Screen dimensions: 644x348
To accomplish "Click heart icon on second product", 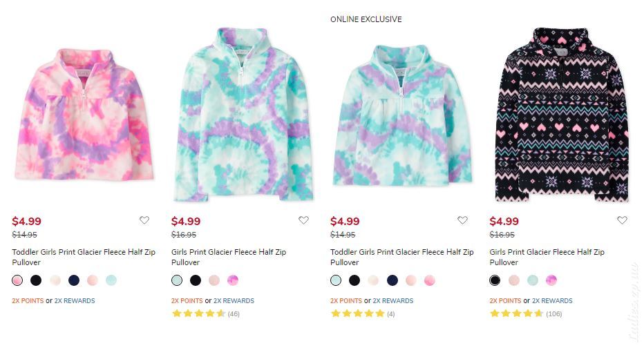I will (303, 220).
